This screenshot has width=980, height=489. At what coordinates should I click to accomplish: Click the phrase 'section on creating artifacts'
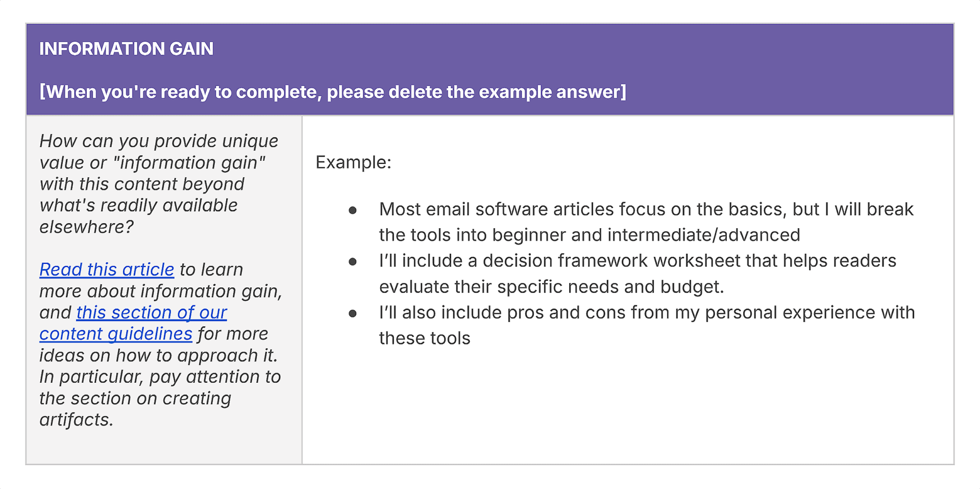coord(136,409)
